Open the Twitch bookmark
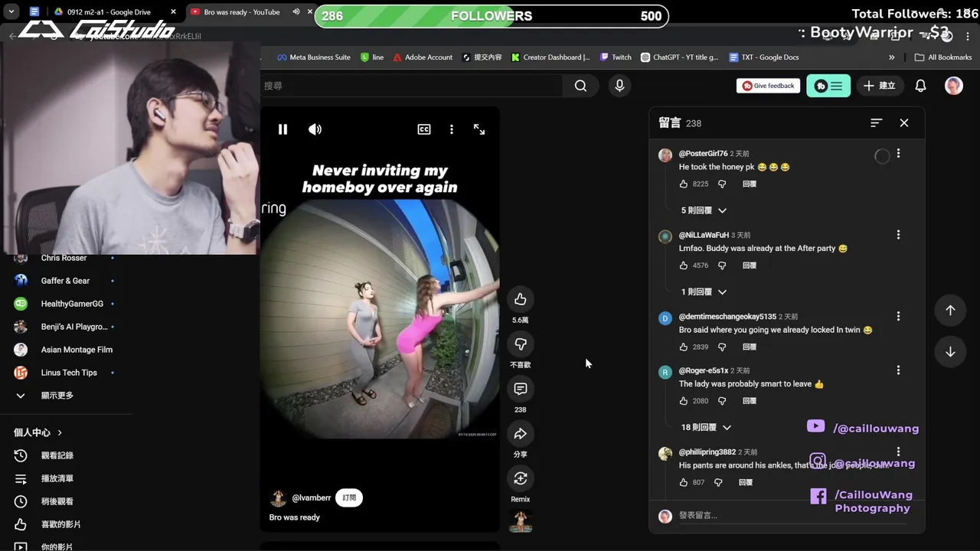980x551 pixels. tap(616, 57)
